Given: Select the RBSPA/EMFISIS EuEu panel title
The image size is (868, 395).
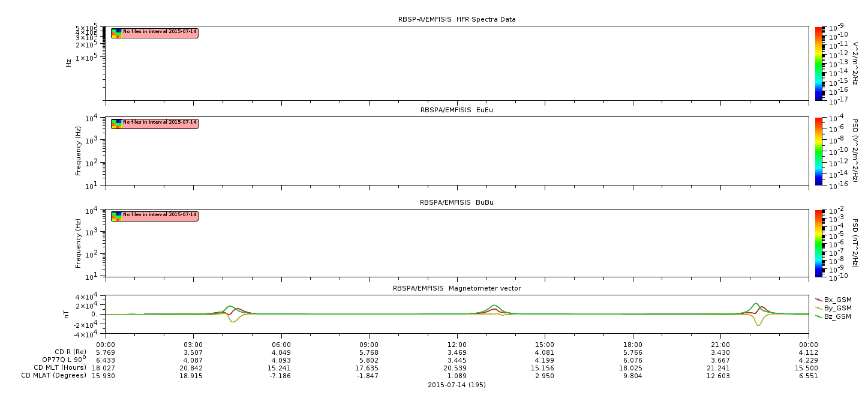Looking at the screenshot, I should [x=456, y=110].
